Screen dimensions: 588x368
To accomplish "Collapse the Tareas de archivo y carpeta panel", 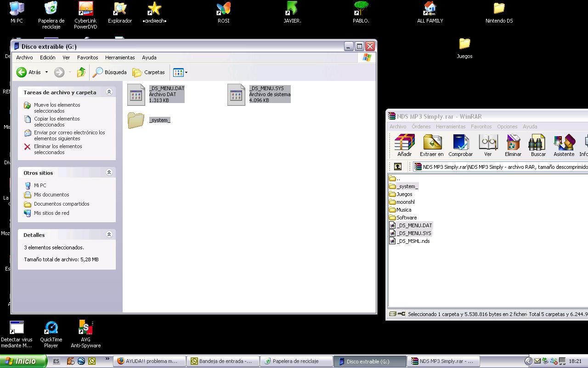I will pos(109,92).
